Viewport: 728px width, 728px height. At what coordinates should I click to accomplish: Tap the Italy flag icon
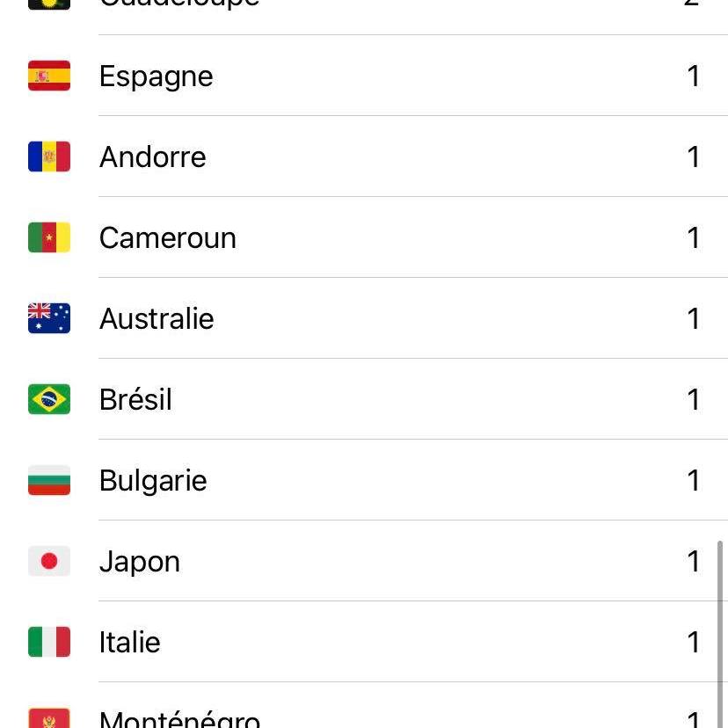(49, 643)
